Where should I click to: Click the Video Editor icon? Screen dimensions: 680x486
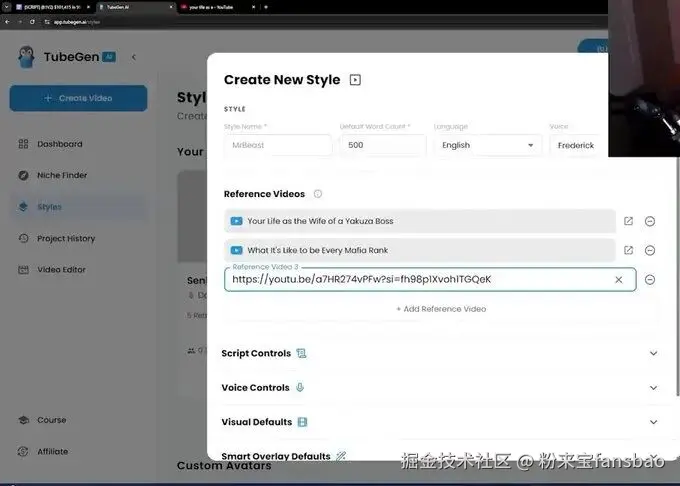coord(23,270)
